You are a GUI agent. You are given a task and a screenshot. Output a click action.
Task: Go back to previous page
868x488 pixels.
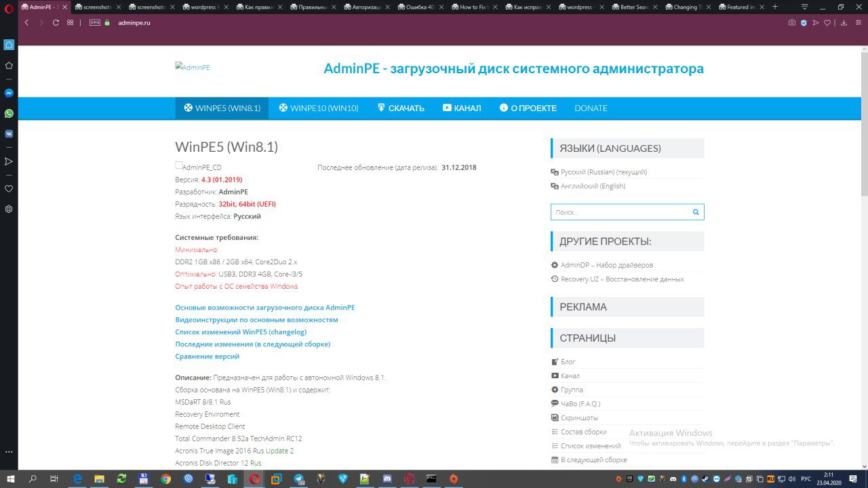coord(26,22)
